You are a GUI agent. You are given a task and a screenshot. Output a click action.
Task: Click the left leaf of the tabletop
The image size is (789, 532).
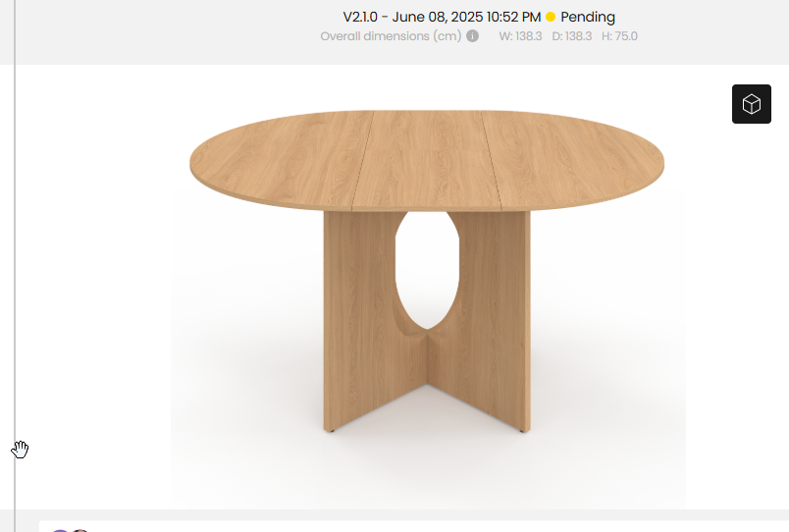click(282, 161)
